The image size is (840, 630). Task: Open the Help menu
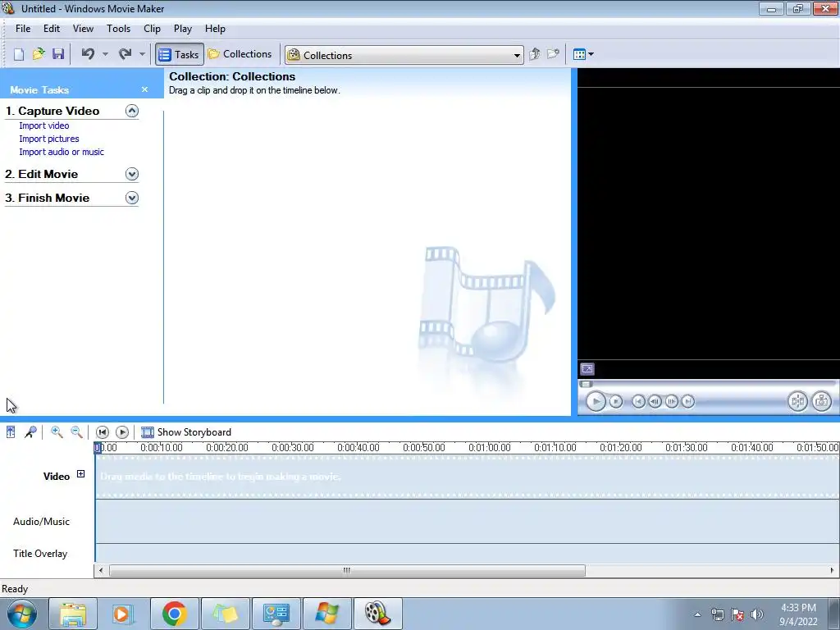tap(215, 29)
